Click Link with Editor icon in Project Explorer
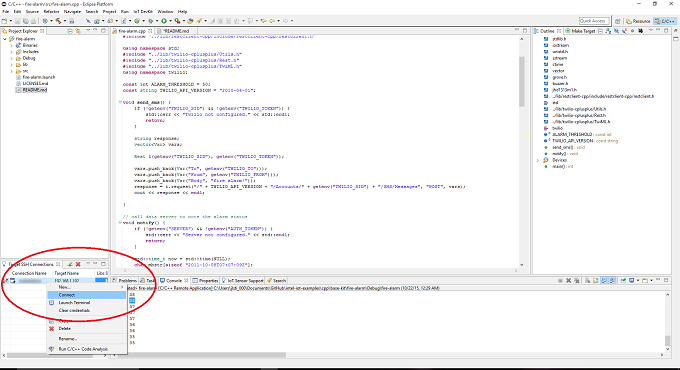680x370 pixels. click(78, 31)
